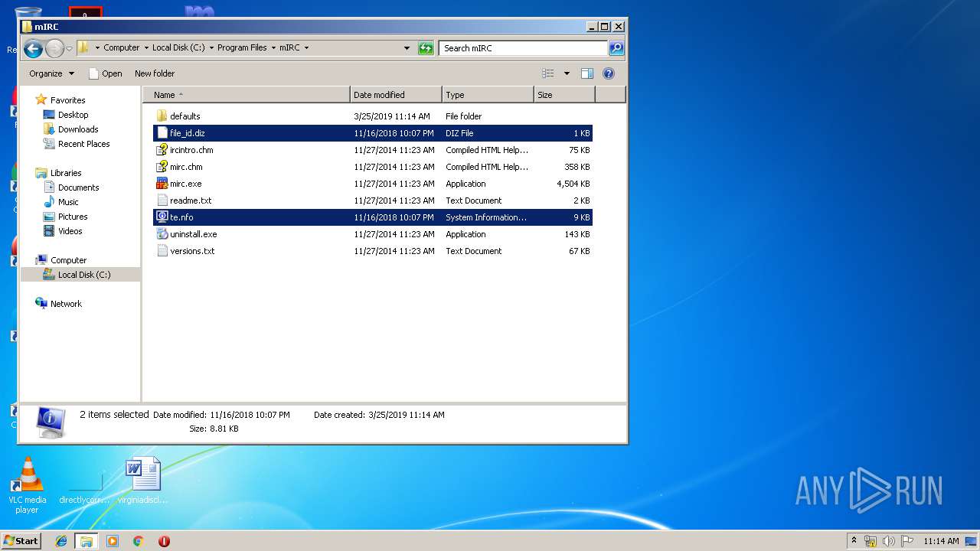Screen dimensions: 980x551
Task: Open Music library
Action: tap(68, 202)
